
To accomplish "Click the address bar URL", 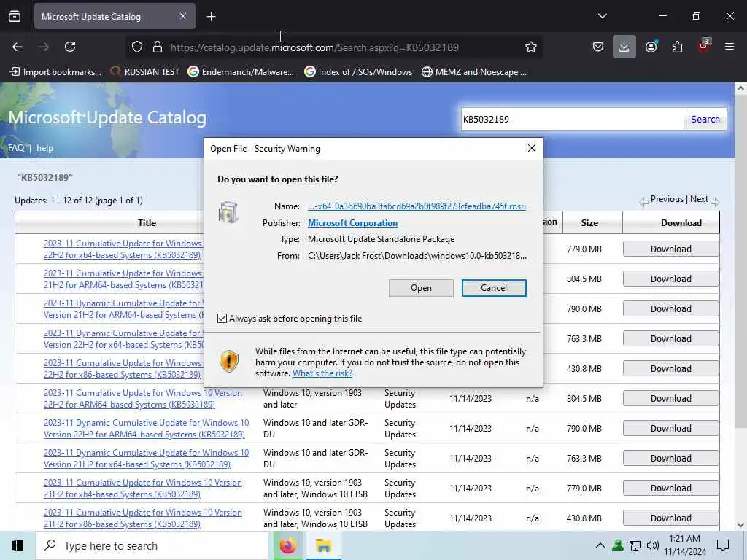I will click(x=314, y=47).
